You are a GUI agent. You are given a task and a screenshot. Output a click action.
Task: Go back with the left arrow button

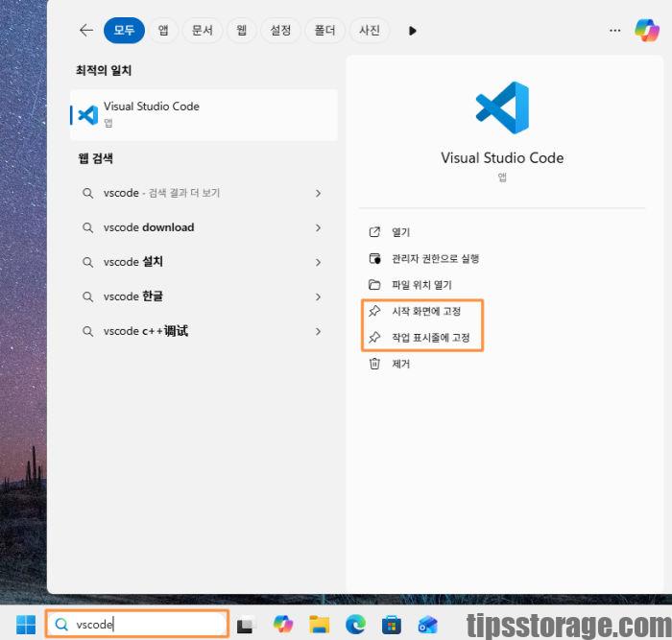86,31
